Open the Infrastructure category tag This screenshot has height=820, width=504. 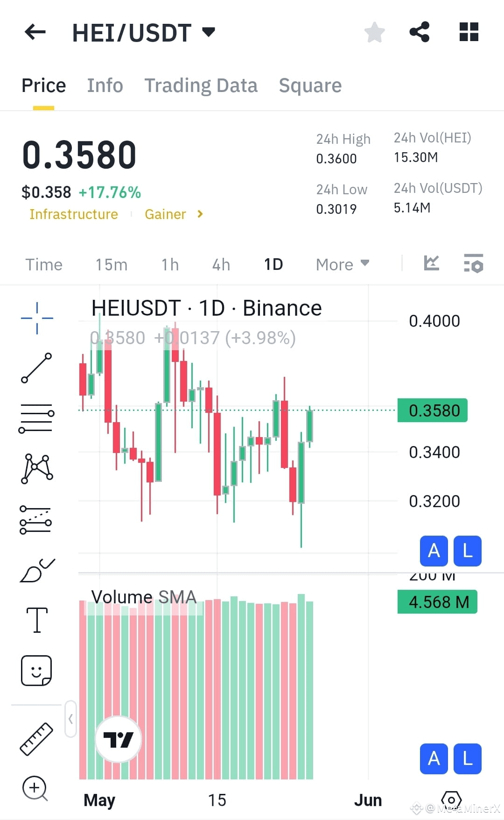point(74,214)
